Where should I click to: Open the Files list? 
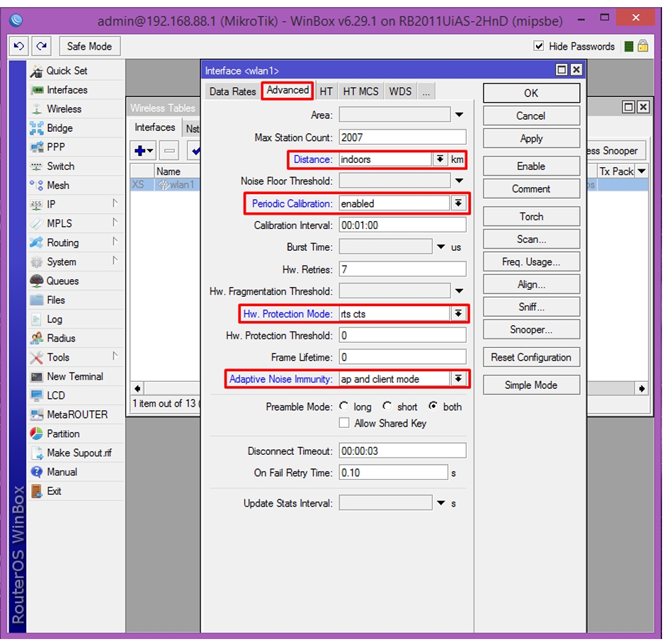pos(56,300)
